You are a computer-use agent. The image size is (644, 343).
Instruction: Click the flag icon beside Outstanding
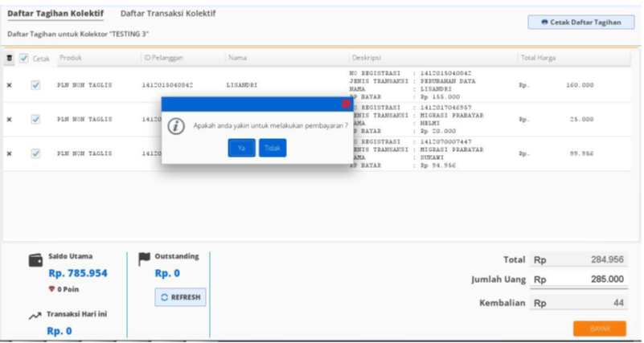point(145,258)
